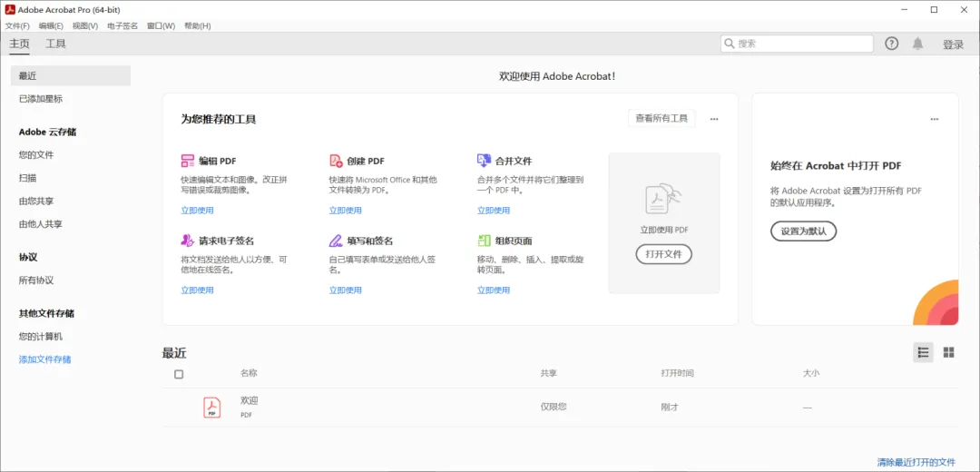Click the 添加文件存储 link
Image resolution: width=980 pixels, height=472 pixels.
(45, 359)
